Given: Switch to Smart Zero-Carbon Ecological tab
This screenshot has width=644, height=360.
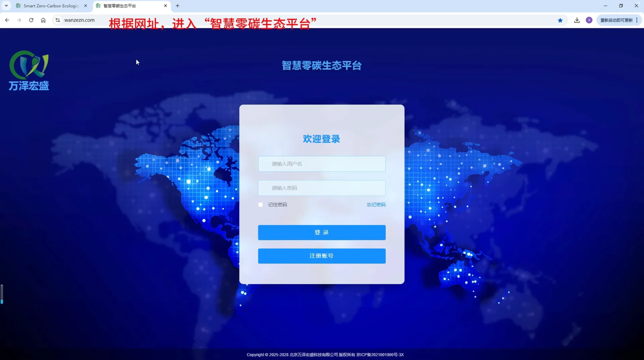Looking at the screenshot, I should [x=52, y=6].
